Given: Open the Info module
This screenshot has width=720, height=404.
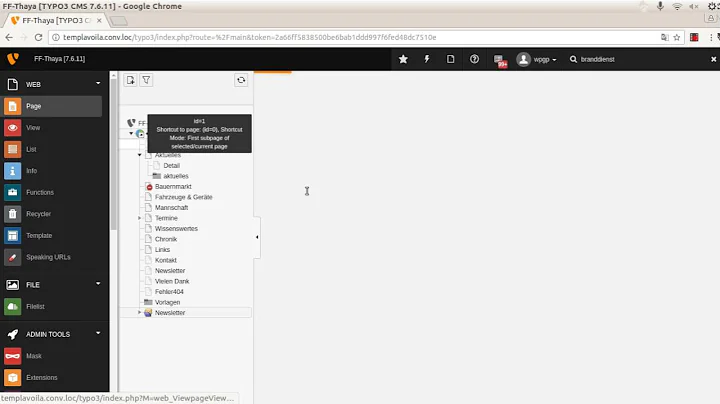Looking at the screenshot, I should [x=51, y=171].
